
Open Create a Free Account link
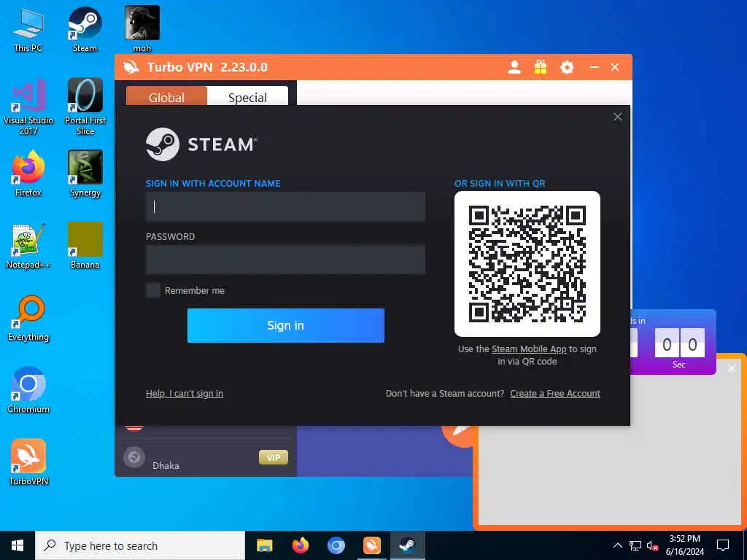(555, 393)
